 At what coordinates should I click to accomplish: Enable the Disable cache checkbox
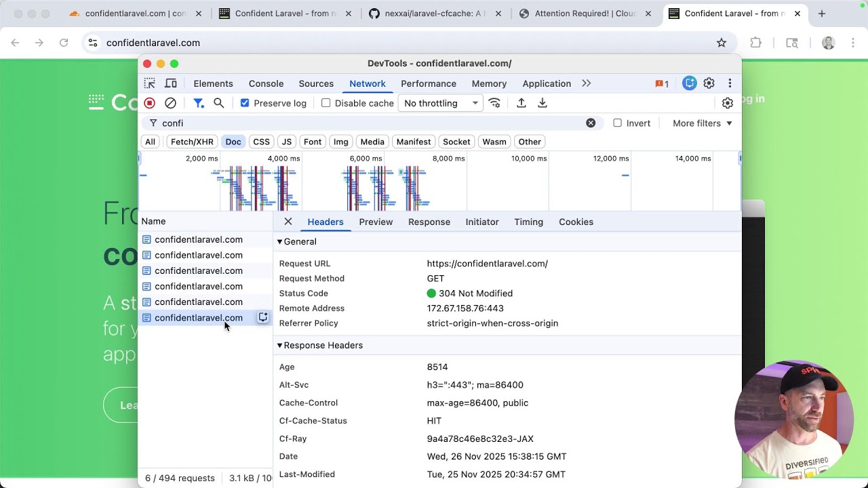pyautogui.click(x=326, y=103)
